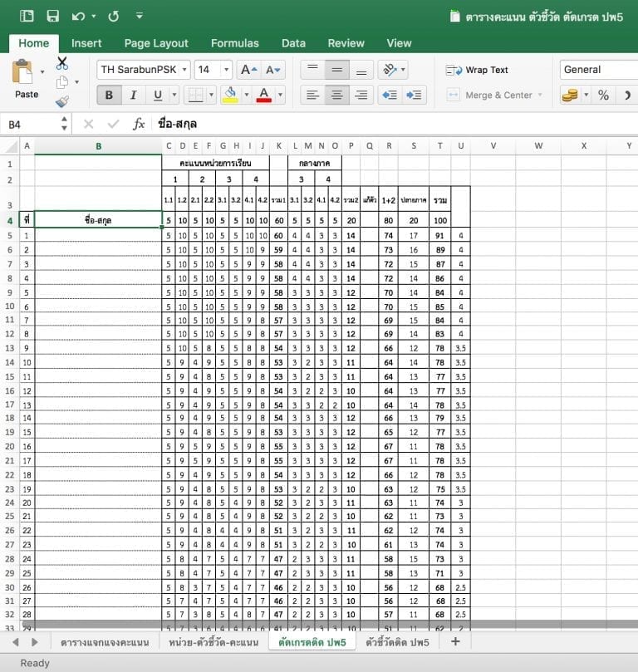Click the text Orientation icon

(389, 70)
